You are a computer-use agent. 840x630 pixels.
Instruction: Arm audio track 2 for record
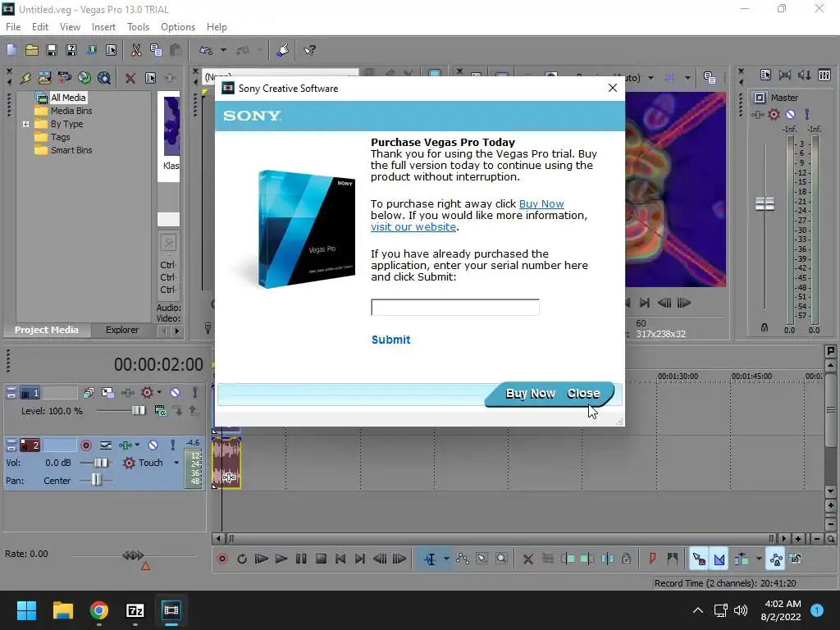click(86, 445)
